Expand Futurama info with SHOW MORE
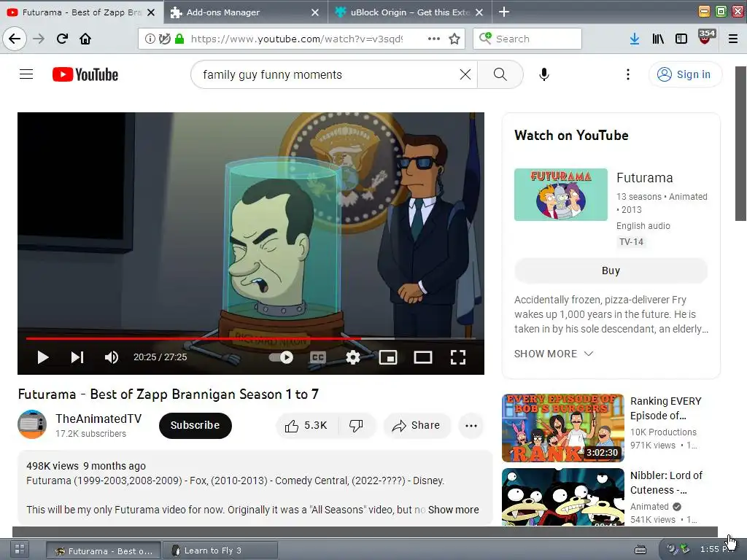Viewport: 747px width, 560px height. coord(554,354)
